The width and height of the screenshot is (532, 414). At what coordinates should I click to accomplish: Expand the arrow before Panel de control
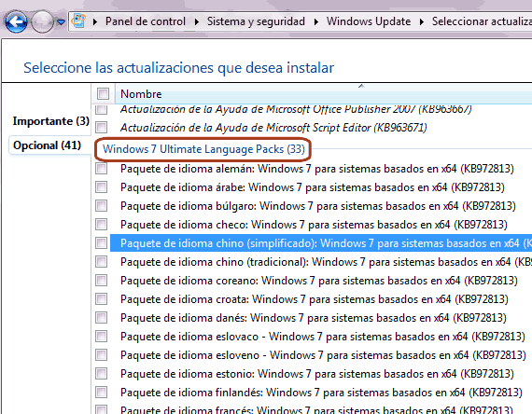(x=95, y=21)
